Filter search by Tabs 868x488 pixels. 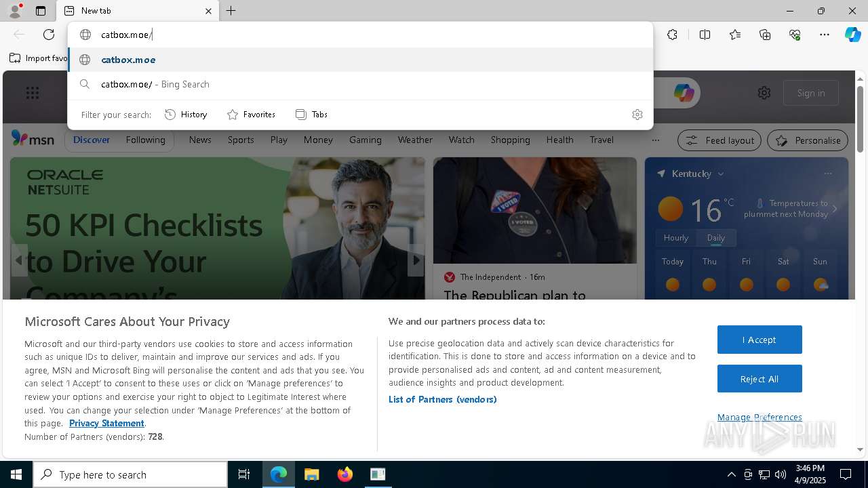pyautogui.click(x=312, y=115)
